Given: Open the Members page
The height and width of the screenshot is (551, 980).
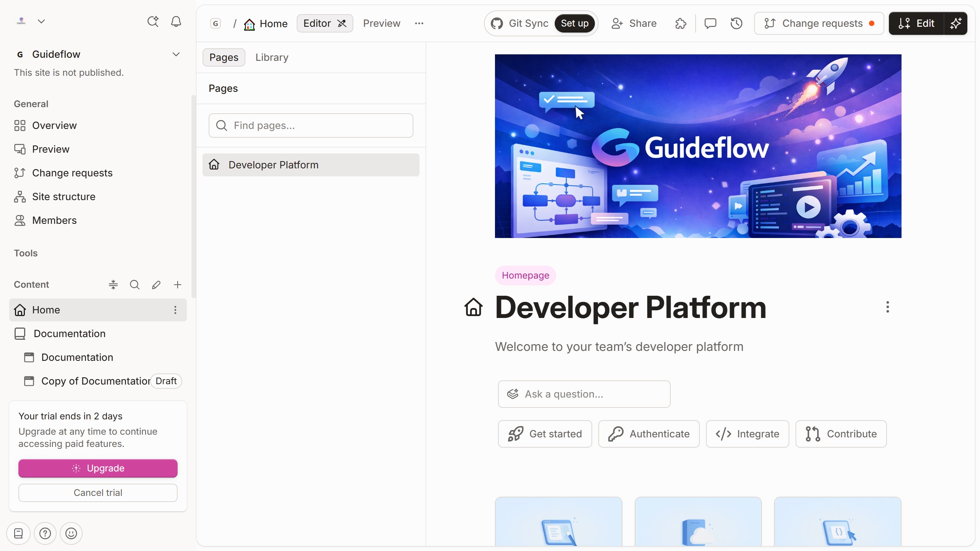Looking at the screenshot, I should click(x=98, y=220).
